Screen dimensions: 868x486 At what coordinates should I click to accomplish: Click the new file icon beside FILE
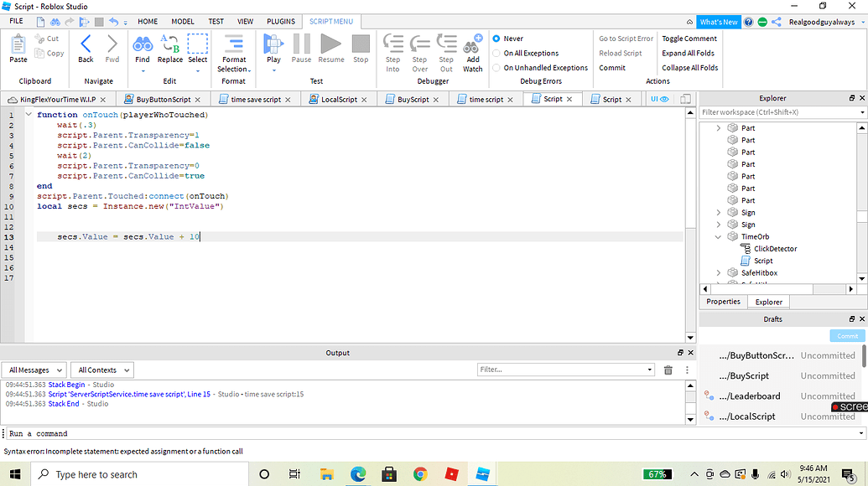click(40, 22)
